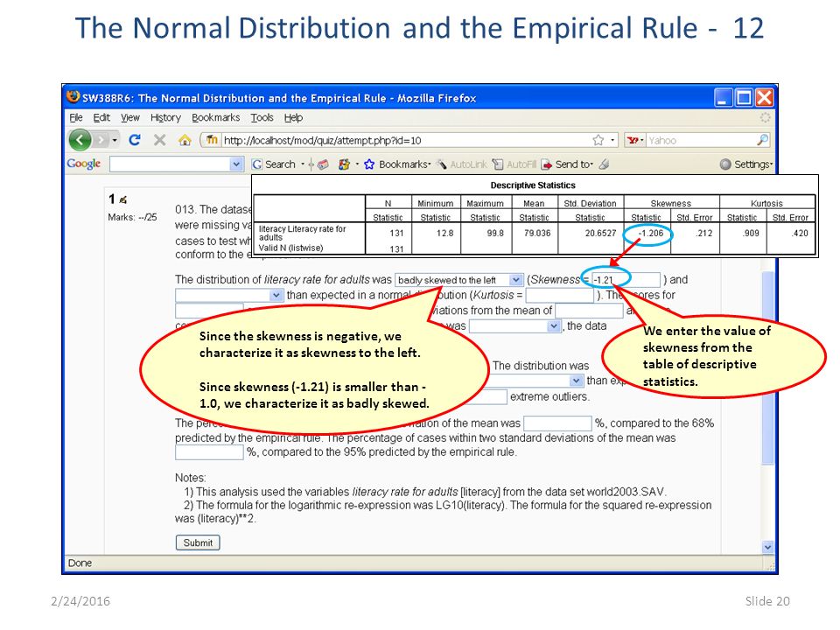Open the Tools menu

tap(262, 117)
